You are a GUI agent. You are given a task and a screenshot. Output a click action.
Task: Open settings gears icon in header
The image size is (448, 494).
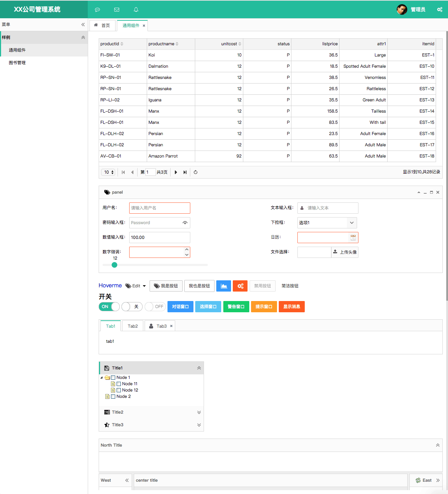440,9
